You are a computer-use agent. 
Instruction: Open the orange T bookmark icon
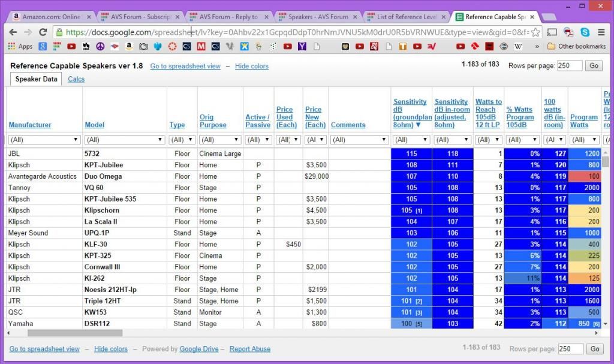tap(402, 46)
